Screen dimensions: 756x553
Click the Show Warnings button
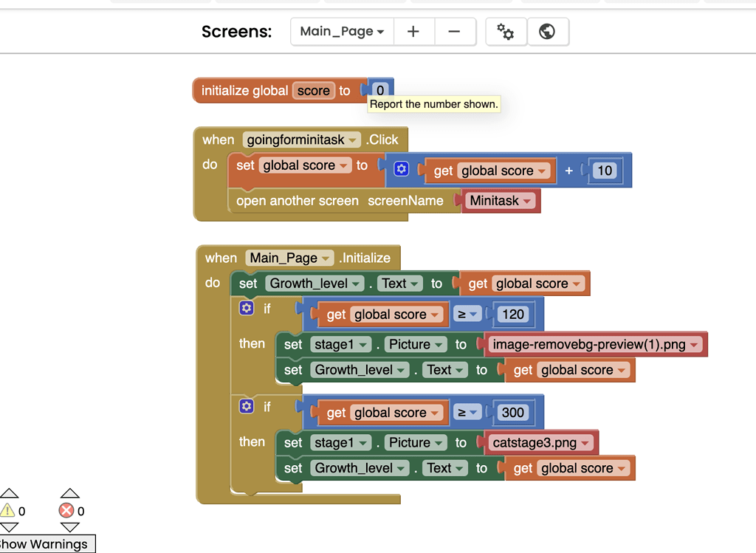46,544
